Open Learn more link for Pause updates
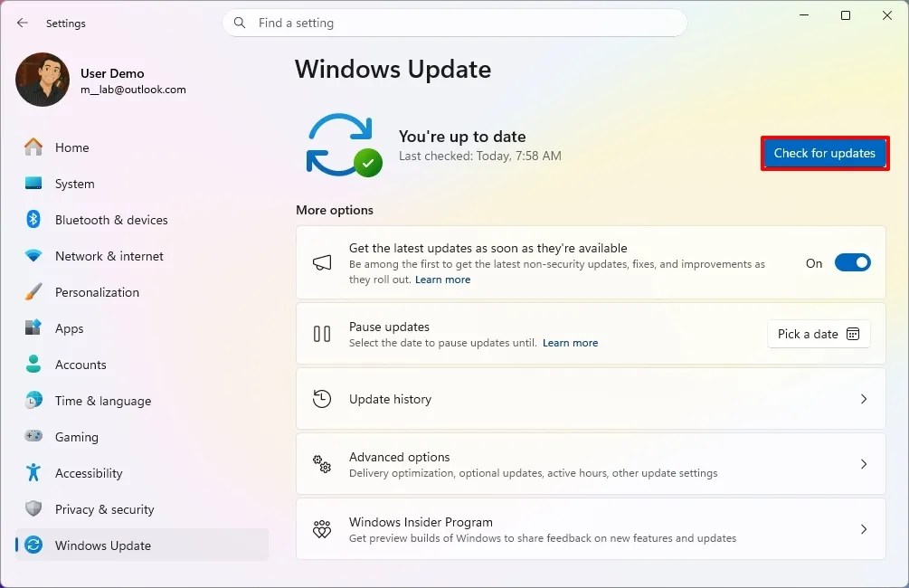The width and height of the screenshot is (909, 588). pyautogui.click(x=571, y=343)
